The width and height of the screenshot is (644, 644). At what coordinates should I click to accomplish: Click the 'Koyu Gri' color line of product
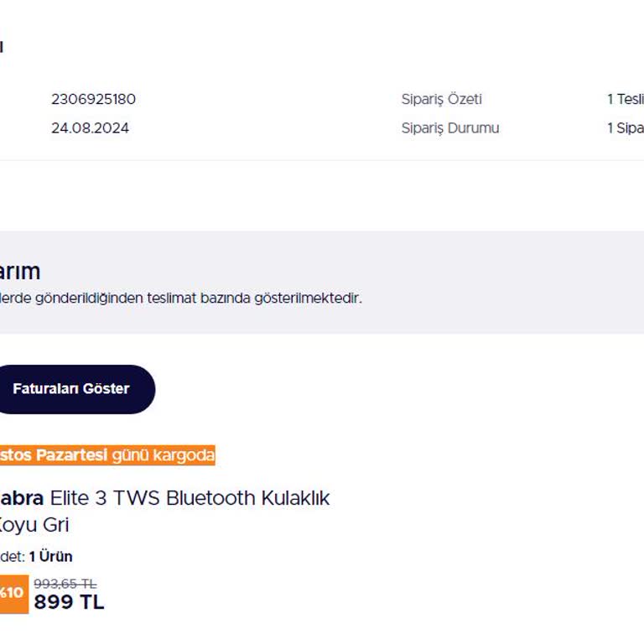click(34, 525)
